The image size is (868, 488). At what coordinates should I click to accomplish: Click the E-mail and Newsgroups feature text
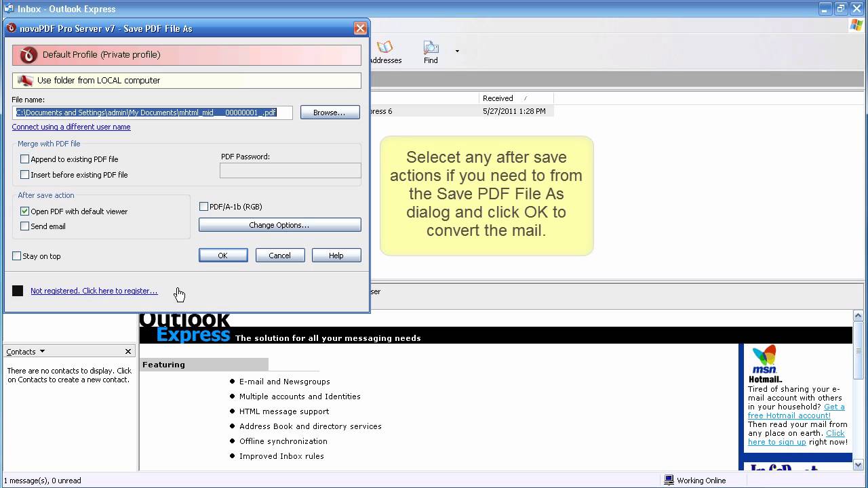coord(285,382)
